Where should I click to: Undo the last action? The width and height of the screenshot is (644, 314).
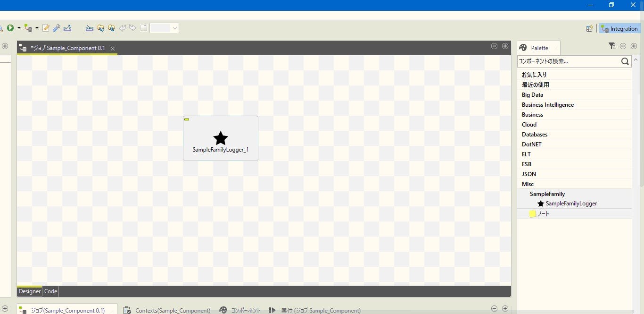(x=123, y=28)
